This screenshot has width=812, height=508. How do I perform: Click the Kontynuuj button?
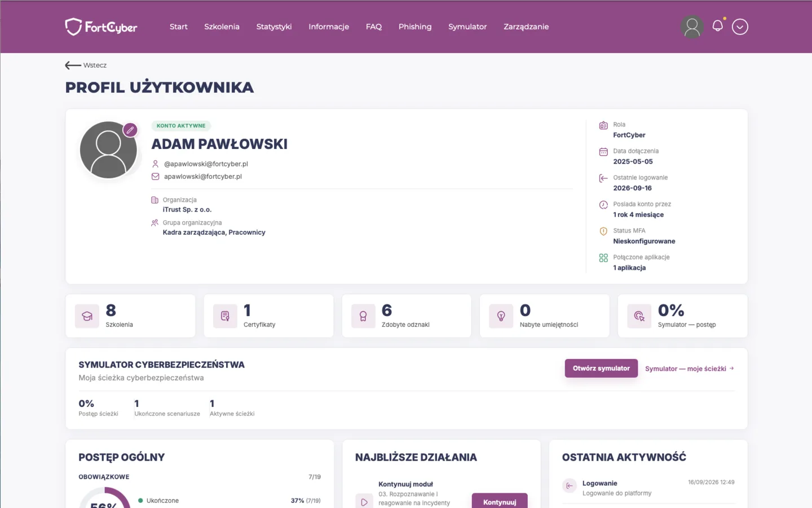(x=500, y=501)
